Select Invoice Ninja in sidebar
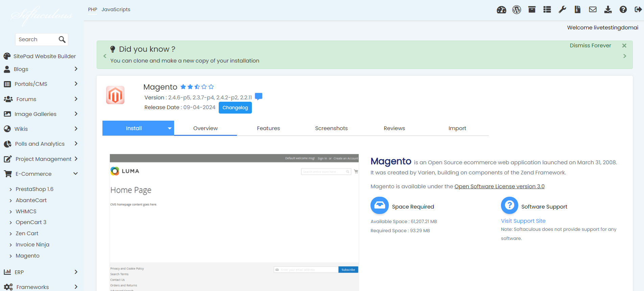644x291 pixels. 32,245
